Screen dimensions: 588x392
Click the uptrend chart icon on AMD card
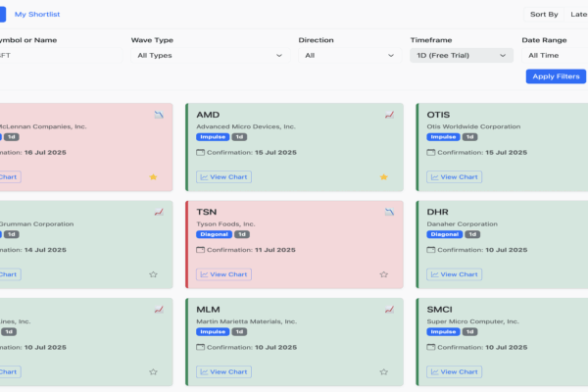pos(389,115)
